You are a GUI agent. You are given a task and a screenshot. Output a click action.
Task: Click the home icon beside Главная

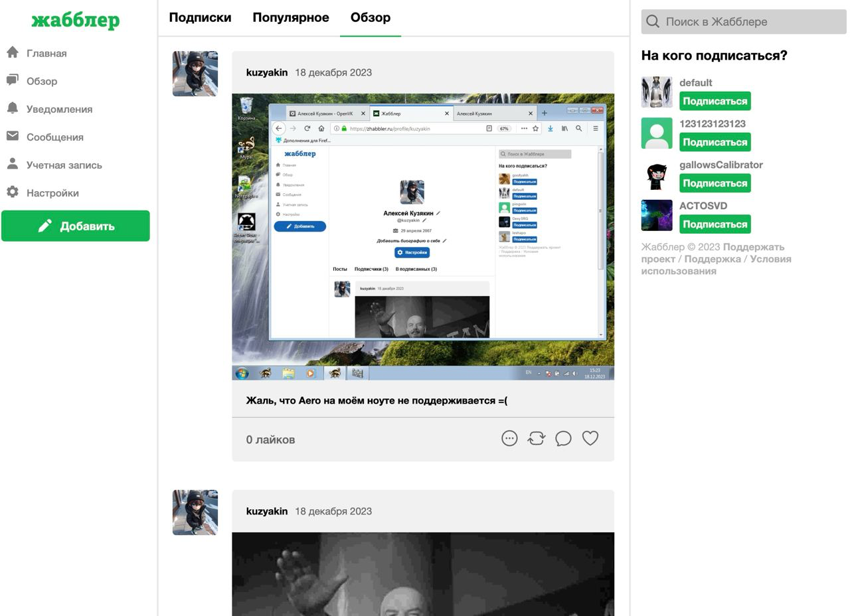[13, 52]
